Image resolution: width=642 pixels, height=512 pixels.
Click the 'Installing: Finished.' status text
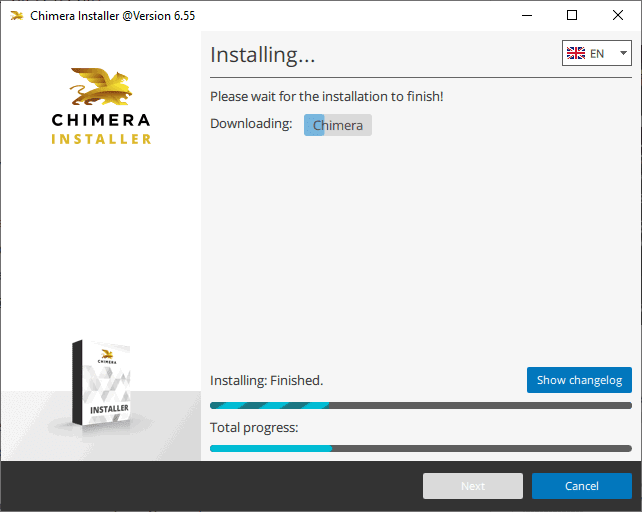pos(267,381)
